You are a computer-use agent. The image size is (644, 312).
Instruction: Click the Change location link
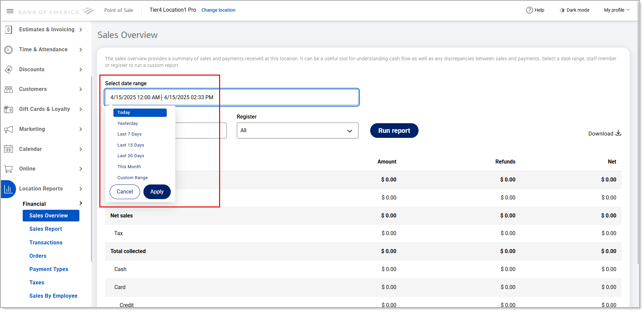[x=218, y=10]
